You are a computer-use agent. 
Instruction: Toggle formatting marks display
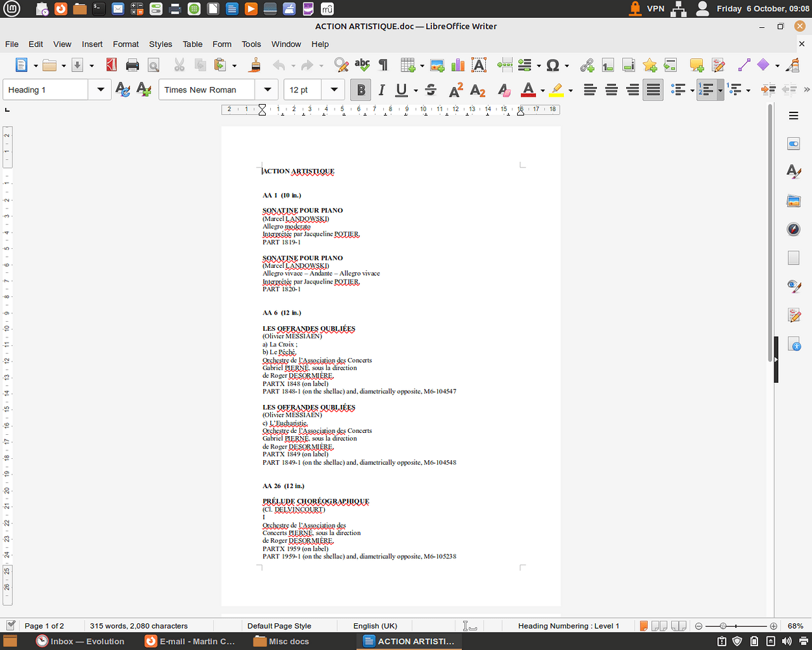(383, 65)
